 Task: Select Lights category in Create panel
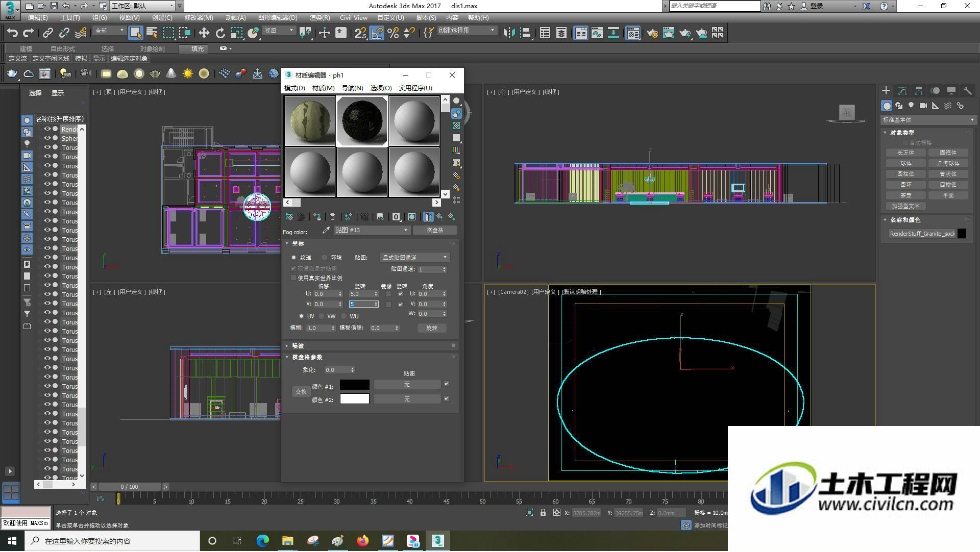tap(911, 106)
